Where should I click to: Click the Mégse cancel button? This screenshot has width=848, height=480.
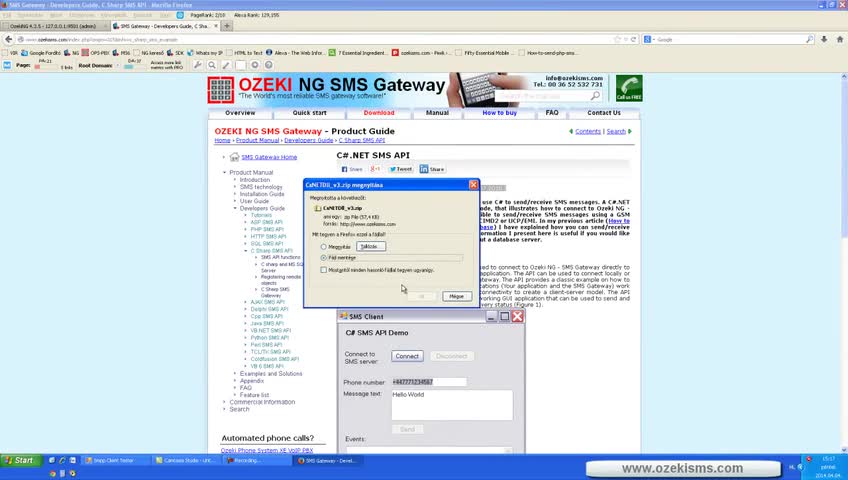pyautogui.click(x=456, y=296)
